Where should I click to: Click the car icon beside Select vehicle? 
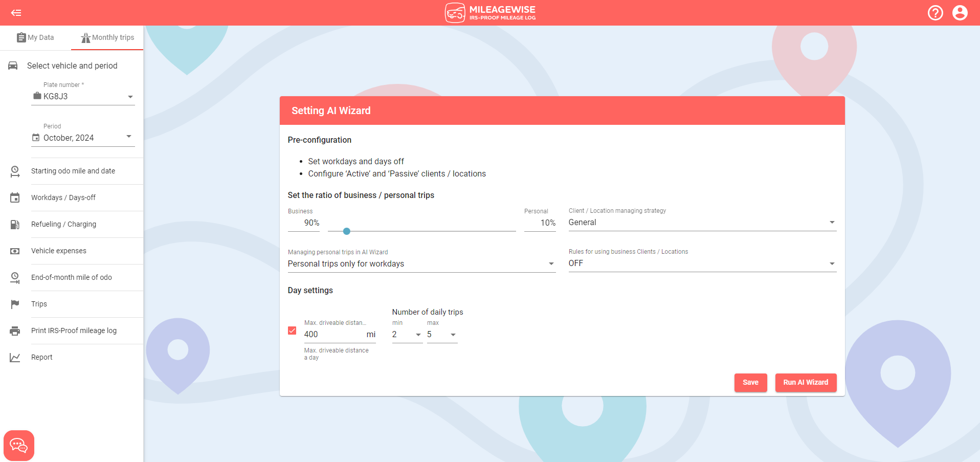point(13,65)
